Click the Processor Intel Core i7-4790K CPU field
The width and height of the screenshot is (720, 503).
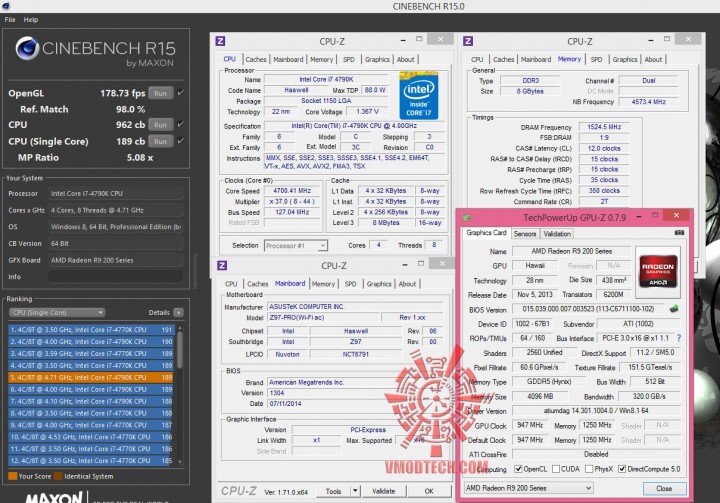point(115,193)
